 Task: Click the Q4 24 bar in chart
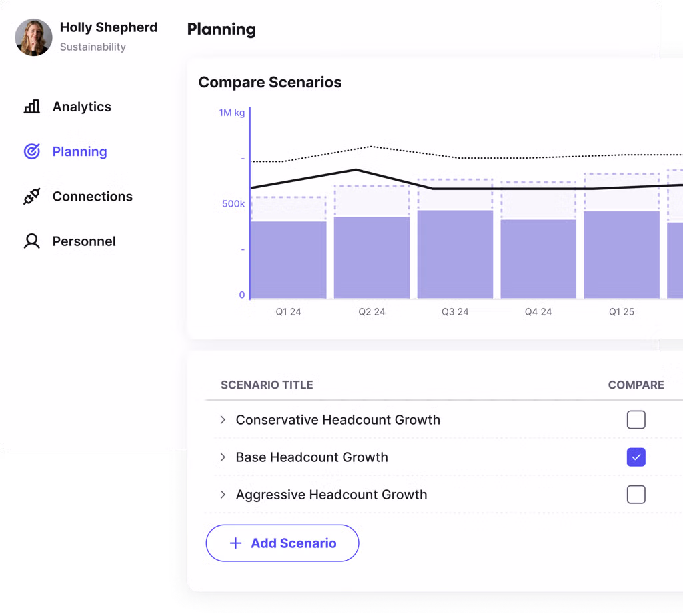pyautogui.click(x=538, y=259)
